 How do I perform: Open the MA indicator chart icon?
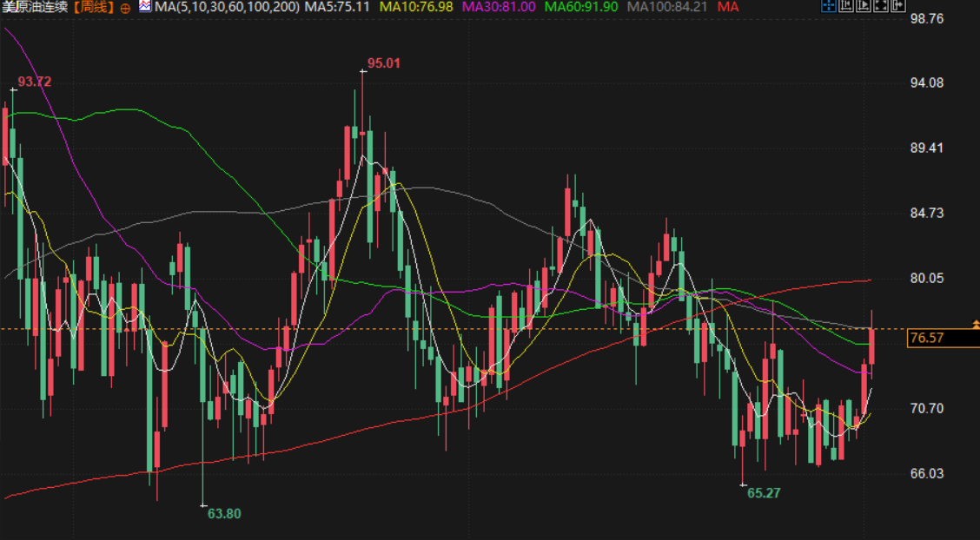point(144,7)
